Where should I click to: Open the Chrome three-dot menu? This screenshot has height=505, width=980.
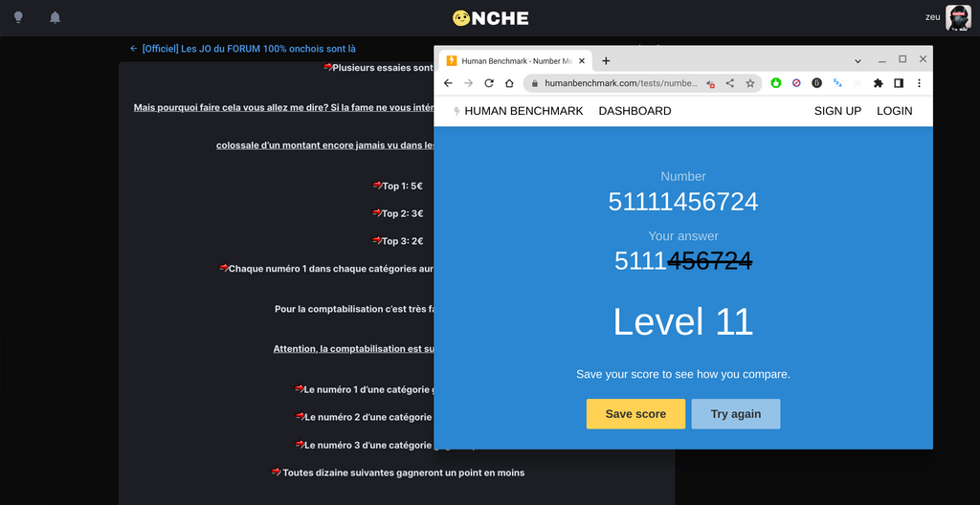pyautogui.click(x=919, y=83)
